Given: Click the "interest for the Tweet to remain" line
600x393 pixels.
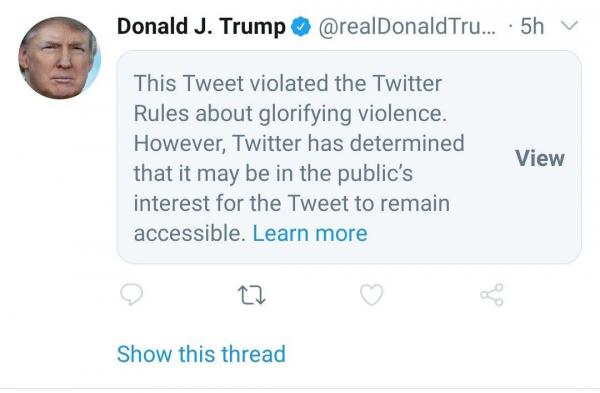Looking at the screenshot, I should [x=292, y=203].
